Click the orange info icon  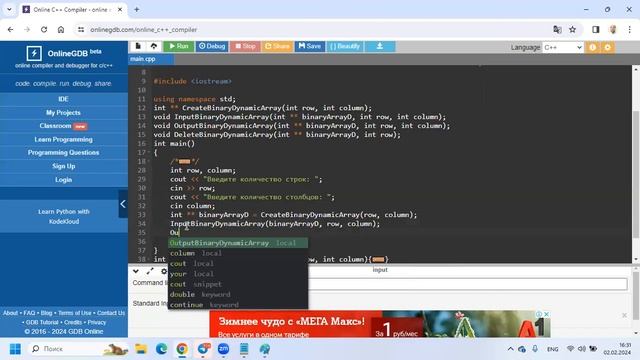pyautogui.click(x=592, y=47)
